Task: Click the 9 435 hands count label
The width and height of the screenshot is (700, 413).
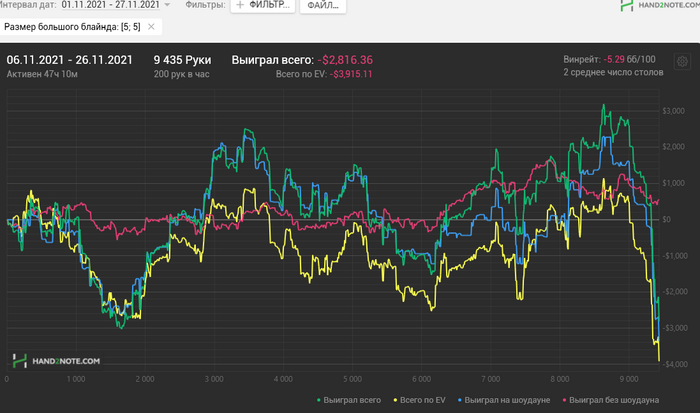Action: click(x=182, y=60)
